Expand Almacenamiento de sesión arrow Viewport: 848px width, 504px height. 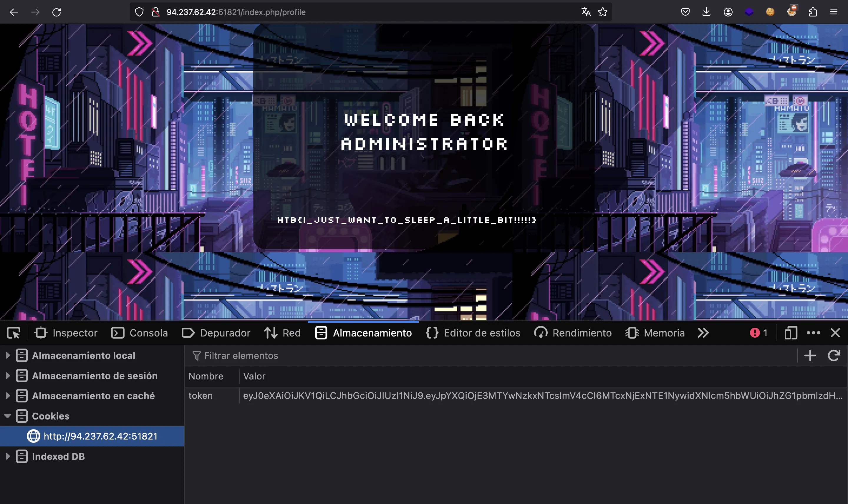click(x=7, y=376)
